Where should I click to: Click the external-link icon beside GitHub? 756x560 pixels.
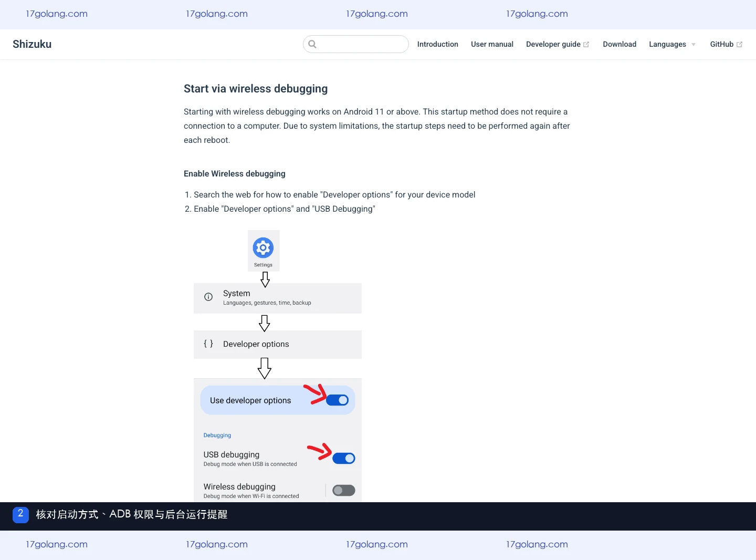coord(740,45)
